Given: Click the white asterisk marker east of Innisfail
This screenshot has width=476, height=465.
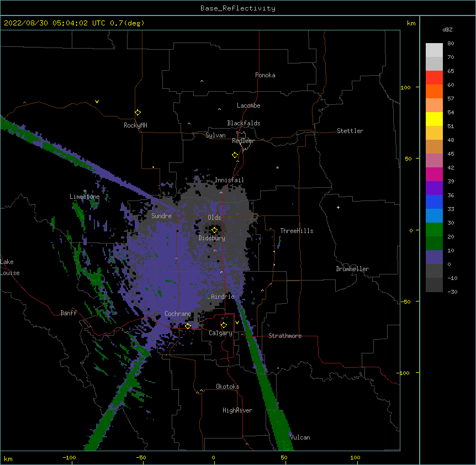Looking at the screenshot, I should pyautogui.click(x=277, y=167).
